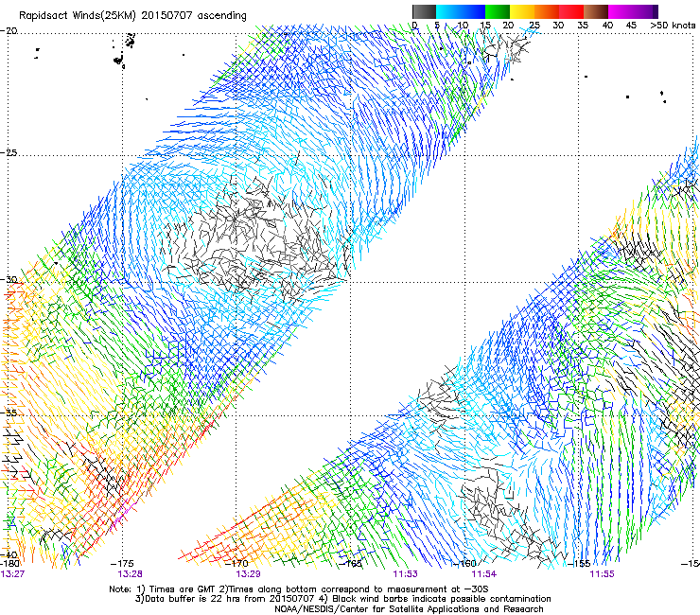Click the -170 longitude axis label
This screenshot has width=700, height=615.
point(238,563)
